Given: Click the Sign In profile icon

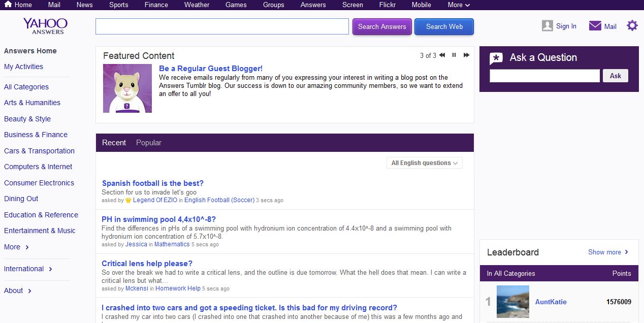Looking at the screenshot, I should (547, 26).
